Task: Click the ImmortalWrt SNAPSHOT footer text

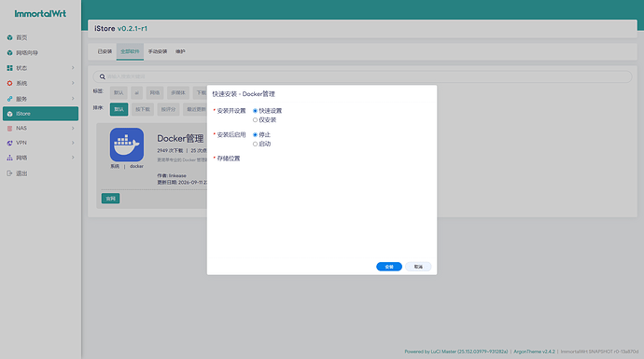Action: (x=599, y=352)
